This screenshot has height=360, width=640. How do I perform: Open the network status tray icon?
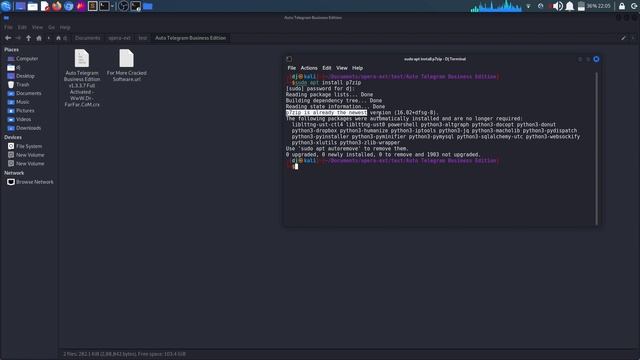click(x=529, y=6)
